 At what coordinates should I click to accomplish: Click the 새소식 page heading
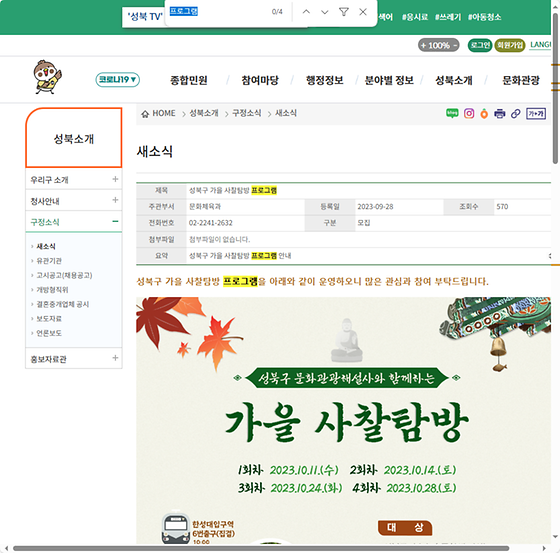tap(155, 151)
